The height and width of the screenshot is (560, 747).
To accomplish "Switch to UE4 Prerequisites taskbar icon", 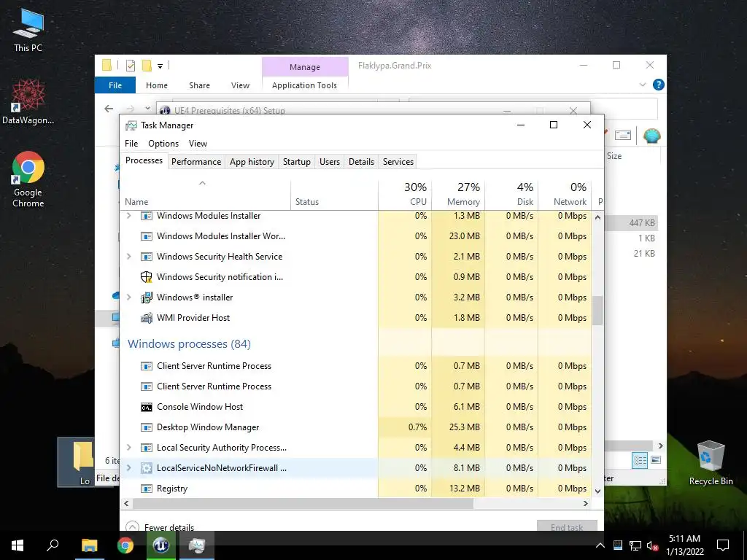I will [x=161, y=545].
